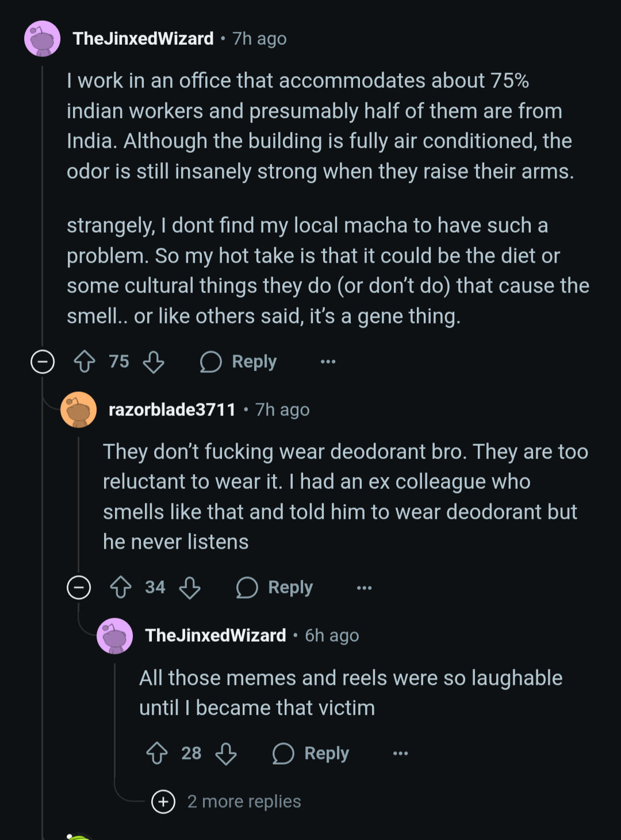Image resolution: width=621 pixels, height=840 pixels.
Task: Open razorblade3711's user profile link
Action: pos(172,410)
